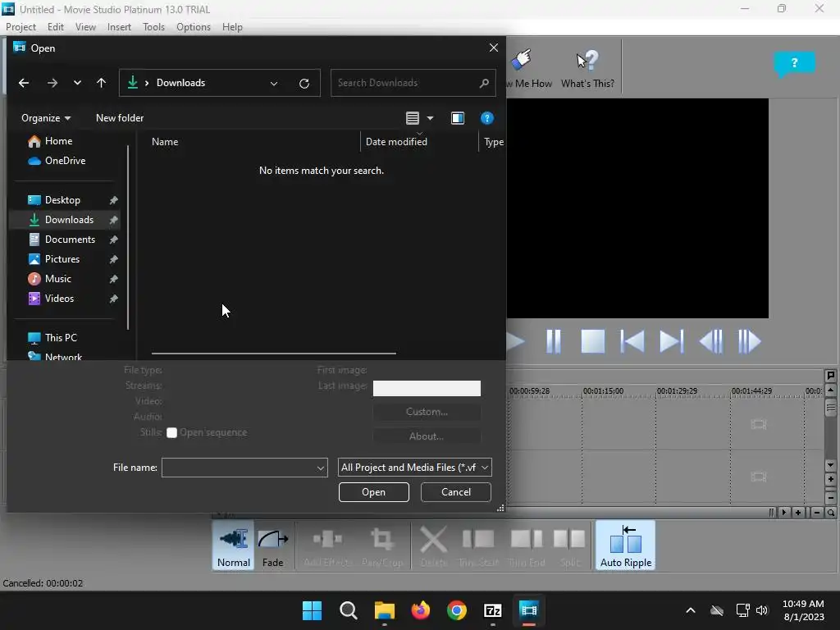Image resolution: width=840 pixels, height=630 pixels.
Task: Open recent locations chevron
Action: pos(77,83)
